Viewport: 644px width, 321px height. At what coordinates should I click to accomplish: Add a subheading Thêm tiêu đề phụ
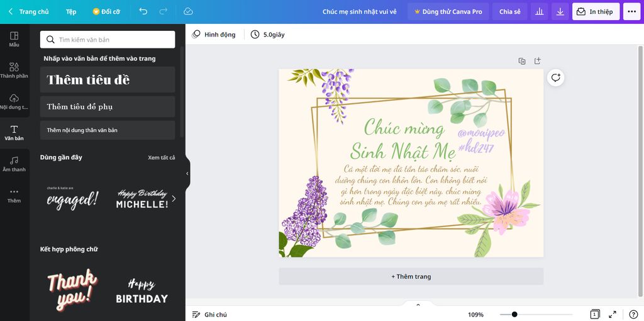(x=108, y=106)
